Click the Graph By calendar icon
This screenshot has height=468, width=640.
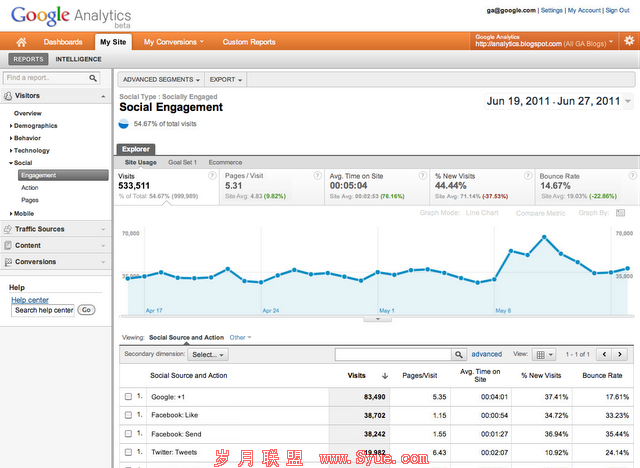click(x=621, y=213)
